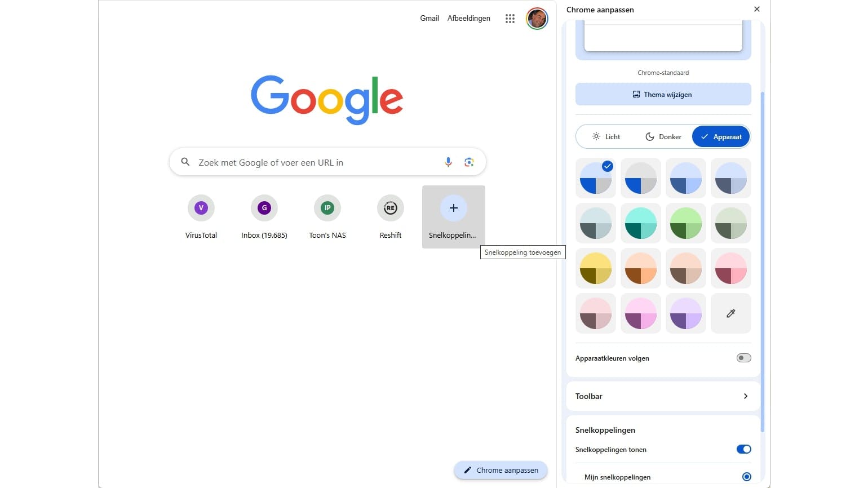The height and width of the screenshot is (488, 868).
Task: Click the Thema wijzigen button
Action: 663,94
